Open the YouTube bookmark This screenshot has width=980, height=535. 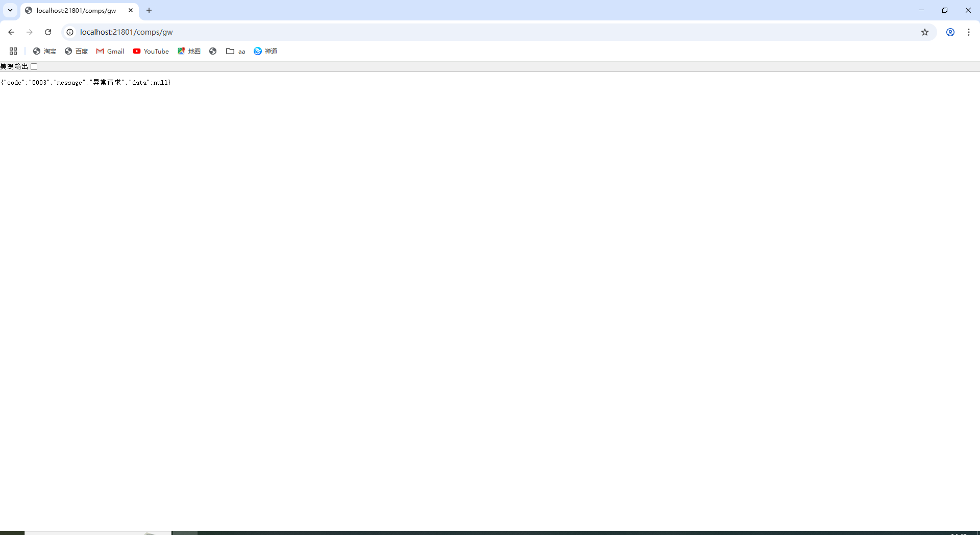(151, 51)
